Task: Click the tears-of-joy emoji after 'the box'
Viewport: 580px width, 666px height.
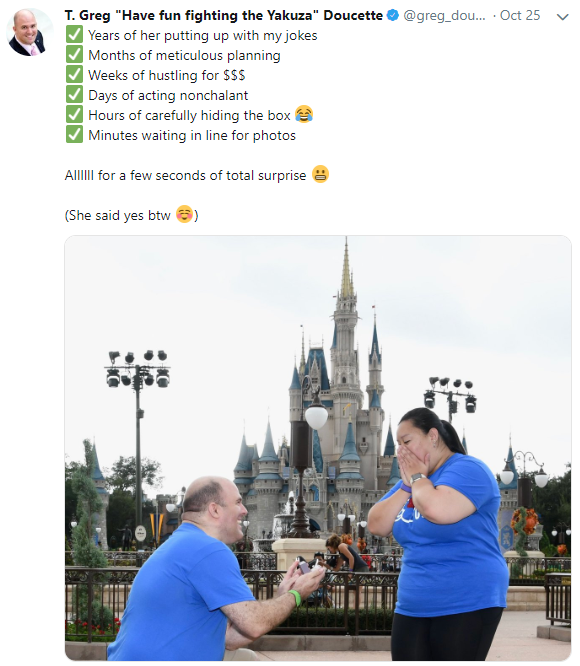Action: coord(304,114)
